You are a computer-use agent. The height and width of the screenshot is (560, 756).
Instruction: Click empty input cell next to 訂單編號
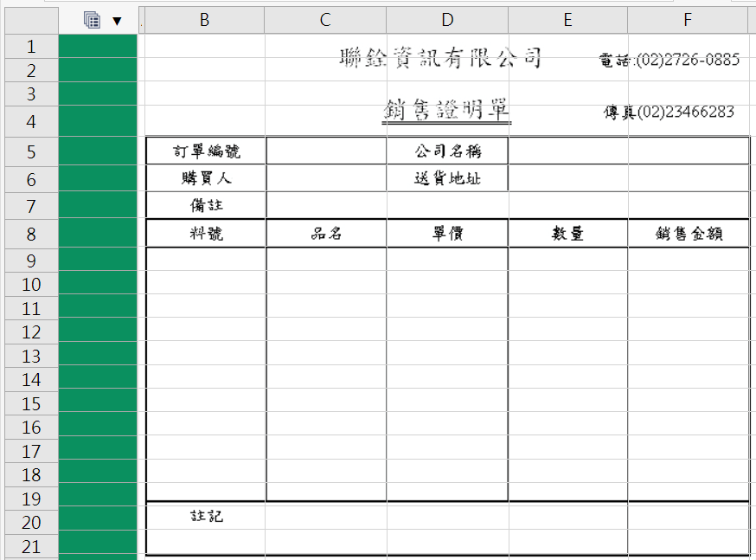click(x=326, y=151)
